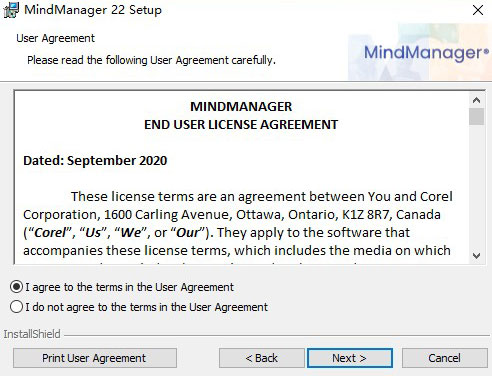Image resolution: width=492 pixels, height=376 pixels.
Task: Click the license scrollbar up arrow
Action: click(476, 100)
